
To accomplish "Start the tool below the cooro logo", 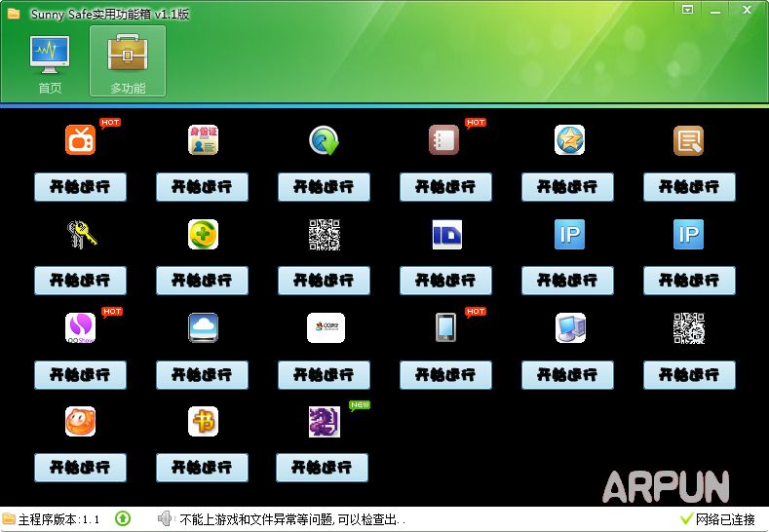I will 325,375.
